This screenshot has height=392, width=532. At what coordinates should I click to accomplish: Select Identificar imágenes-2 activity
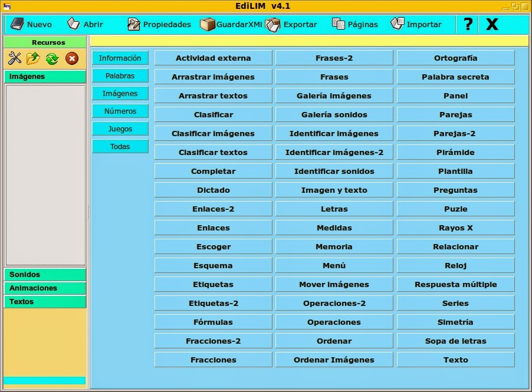click(334, 152)
